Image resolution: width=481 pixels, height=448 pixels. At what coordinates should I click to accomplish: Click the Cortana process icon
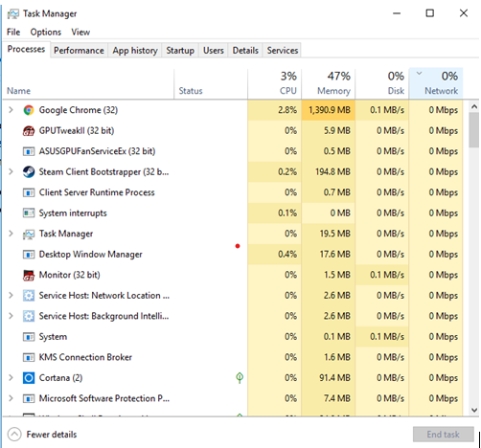tap(29, 378)
